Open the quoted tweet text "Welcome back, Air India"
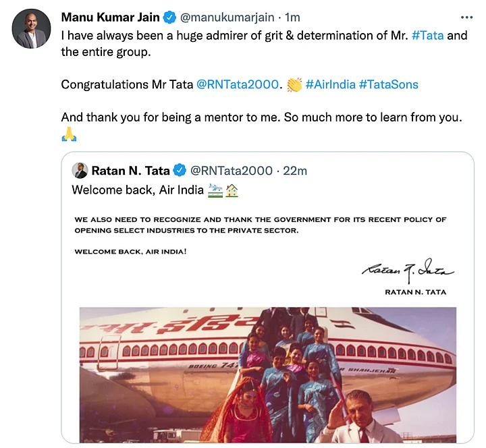Screen dimensions: 486x448 tap(137, 190)
